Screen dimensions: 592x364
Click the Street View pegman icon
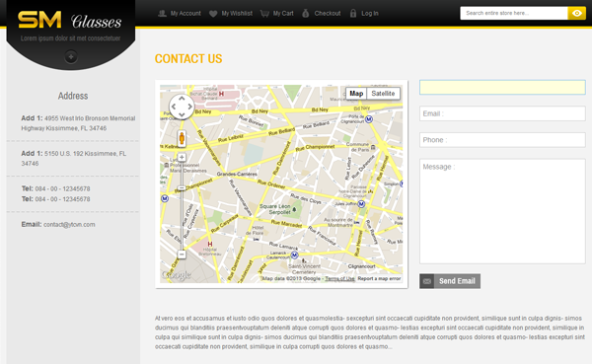point(182,138)
